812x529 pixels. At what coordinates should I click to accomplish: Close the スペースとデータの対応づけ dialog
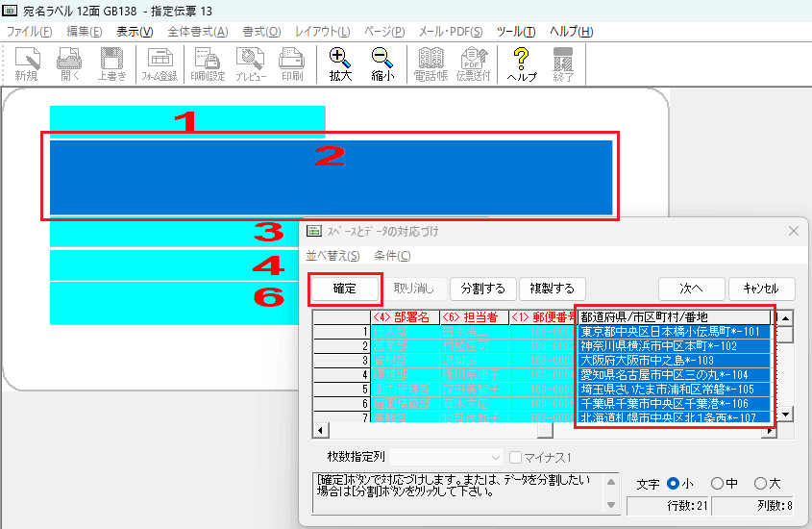click(x=794, y=231)
